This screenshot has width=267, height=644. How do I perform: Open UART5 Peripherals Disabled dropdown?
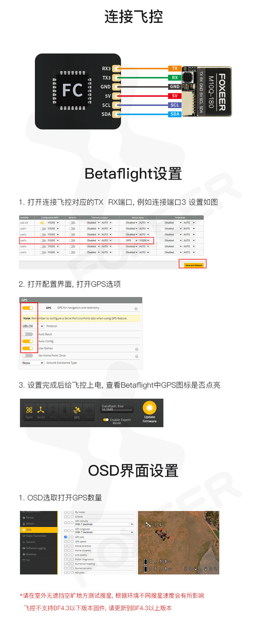173,252
